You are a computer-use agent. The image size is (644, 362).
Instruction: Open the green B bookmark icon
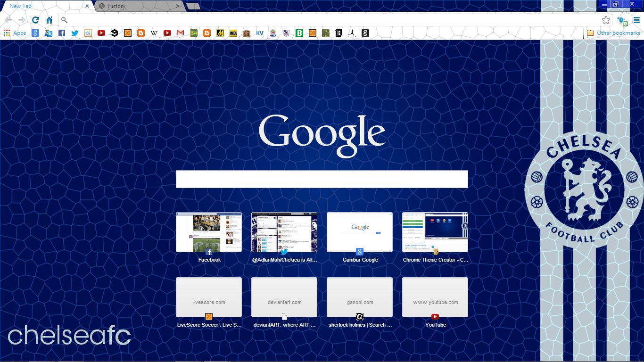(299, 33)
